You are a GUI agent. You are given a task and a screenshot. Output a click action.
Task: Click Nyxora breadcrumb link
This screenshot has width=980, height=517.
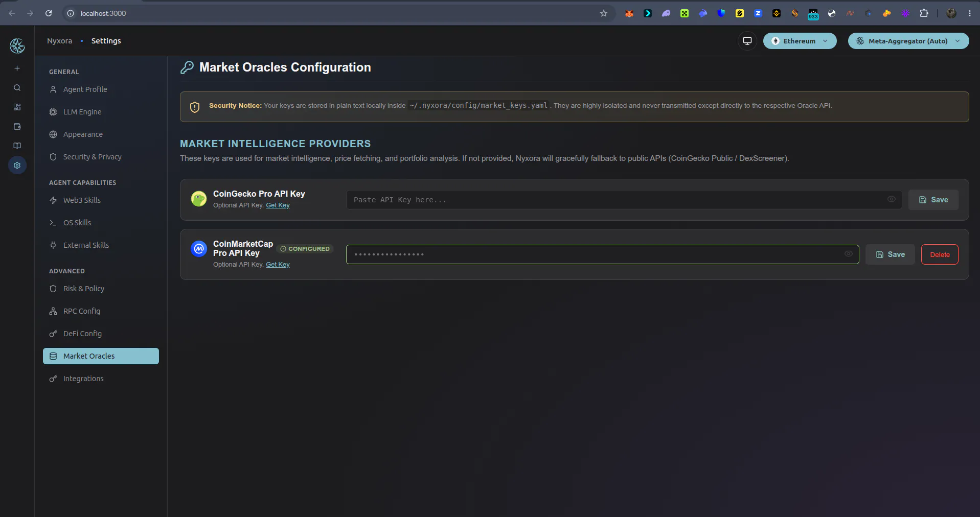point(59,41)
